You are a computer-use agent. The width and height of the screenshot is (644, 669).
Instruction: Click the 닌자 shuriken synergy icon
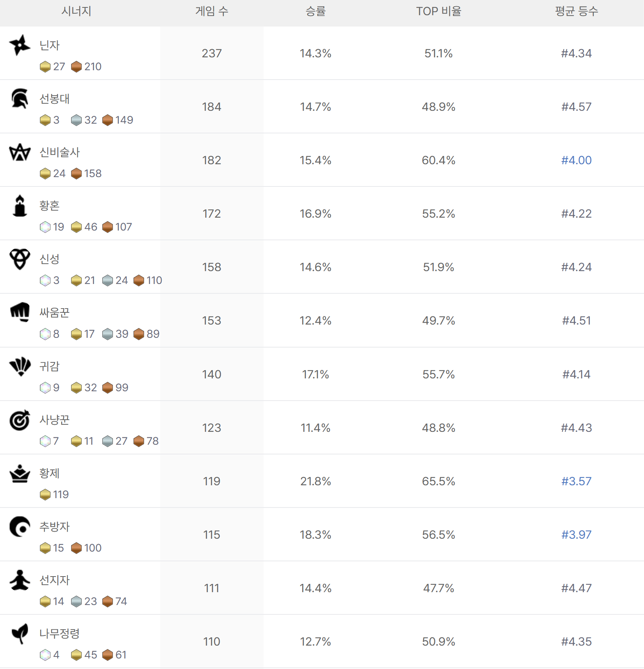pos(19,45)
